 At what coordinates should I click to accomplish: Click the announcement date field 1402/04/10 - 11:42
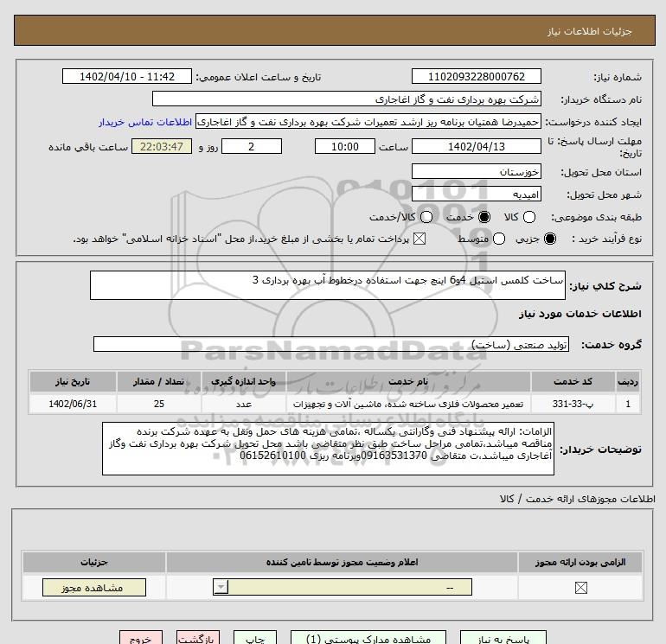127,76
